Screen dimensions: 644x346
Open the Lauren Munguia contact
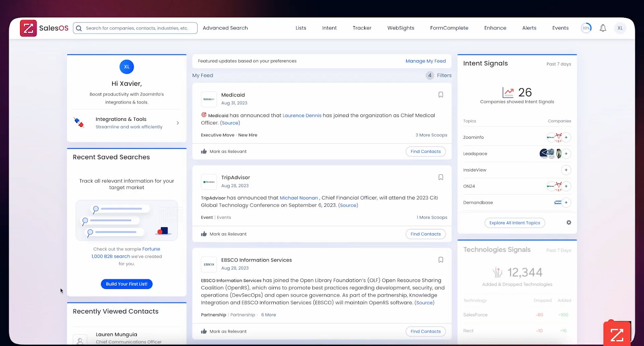click(116, 334)
